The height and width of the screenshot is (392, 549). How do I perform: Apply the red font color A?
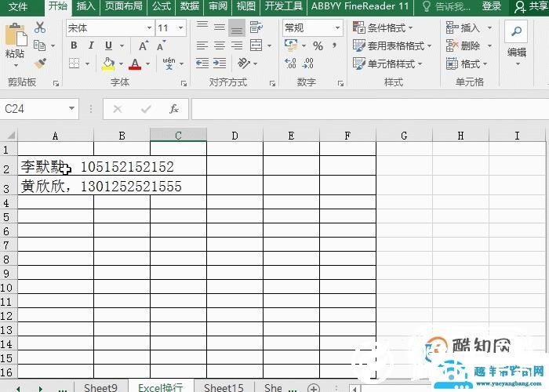135,64
